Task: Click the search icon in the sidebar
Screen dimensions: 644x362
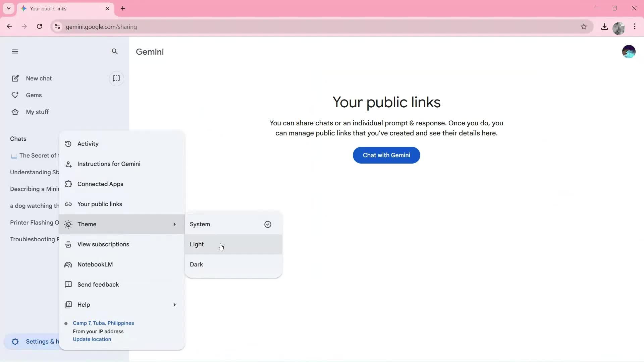Action: click(115, 51)
